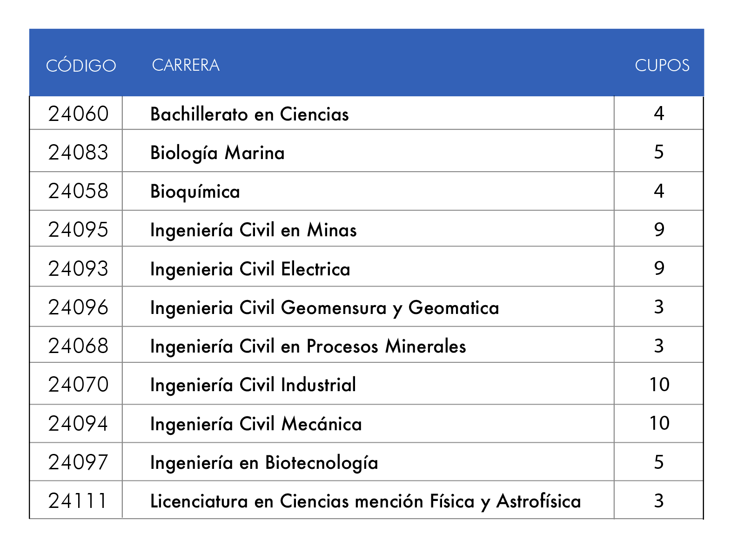Select code 24060 cell
Viewport: 751px width, 560px height.
(x=78, y=114)
